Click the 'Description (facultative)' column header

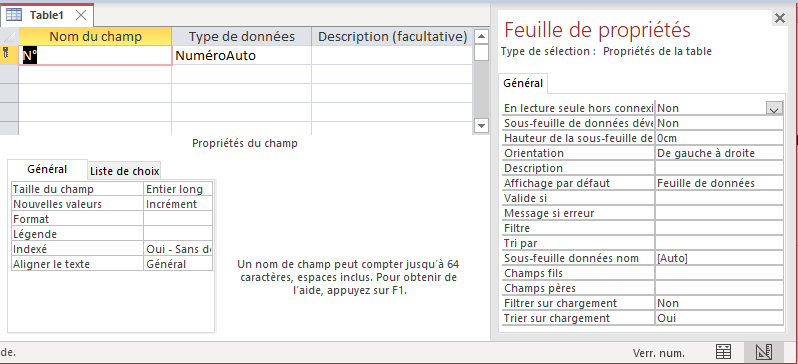[391, 37]
